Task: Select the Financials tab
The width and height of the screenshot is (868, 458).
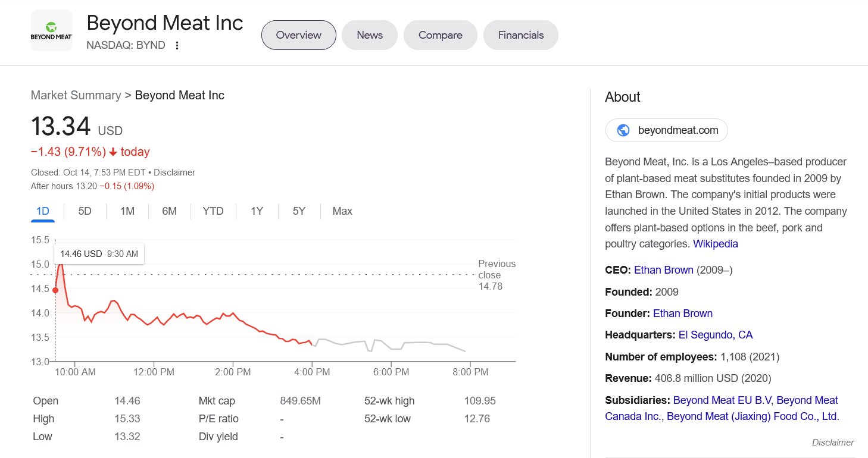Action: pyautogui.click(x=521, y=35)
